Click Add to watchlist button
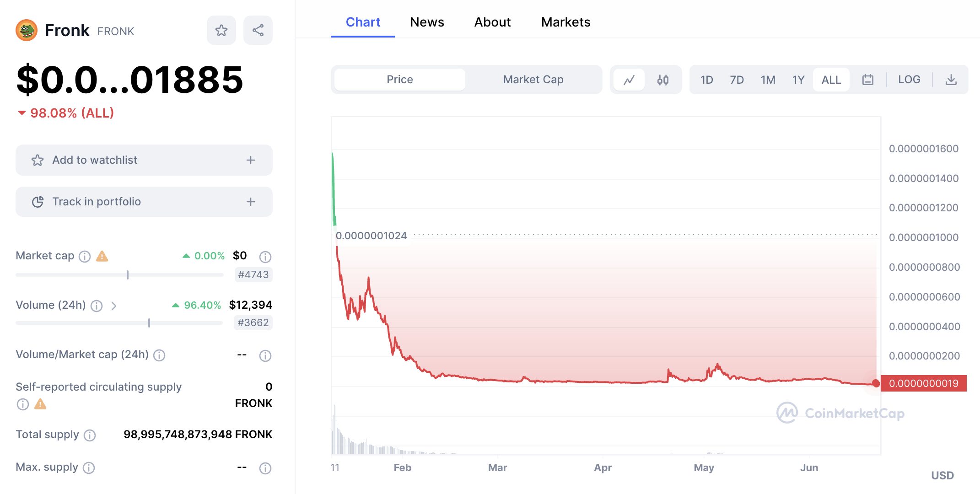Image resolution: width=980 pixels, height=494 pixels. point(144,160)
